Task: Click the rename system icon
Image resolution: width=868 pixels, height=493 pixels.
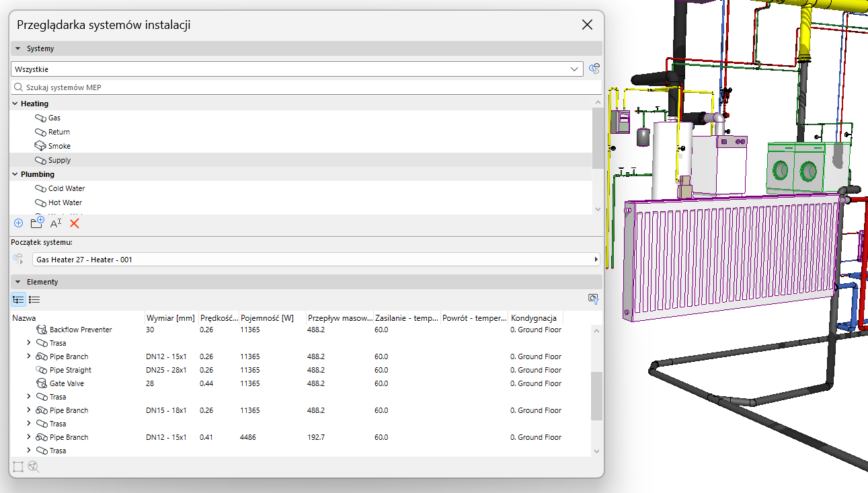Action: pyautogui.click(x=56, y=223)
